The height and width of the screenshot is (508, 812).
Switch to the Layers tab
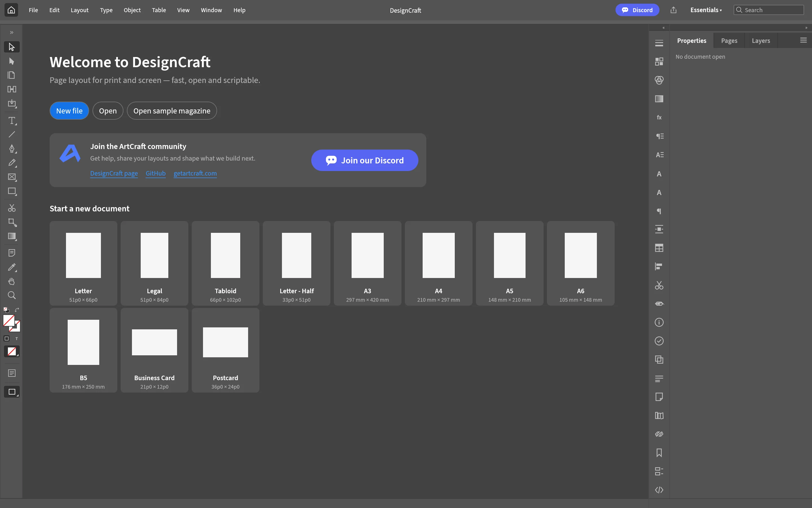coord(761,41)
